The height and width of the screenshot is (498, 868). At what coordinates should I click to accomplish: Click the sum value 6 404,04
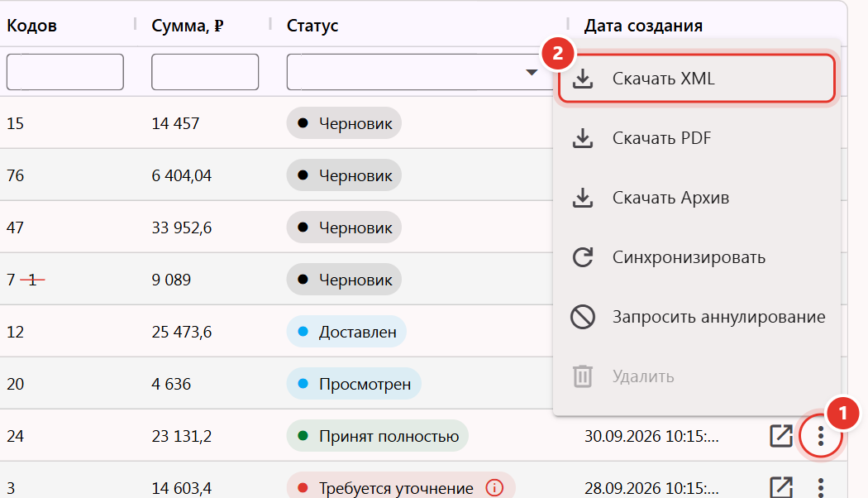coord(182,175)
